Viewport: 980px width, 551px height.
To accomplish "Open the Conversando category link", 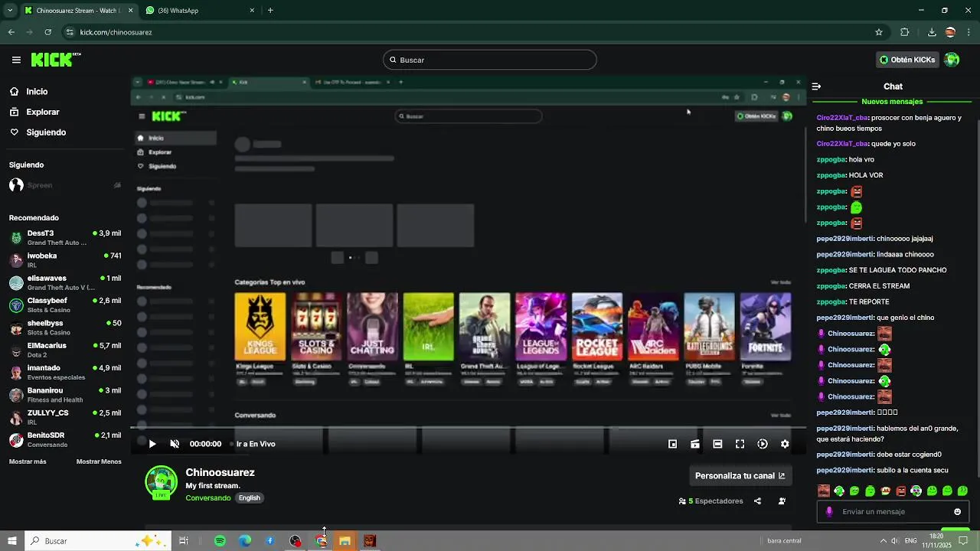I will pos(207,498).
